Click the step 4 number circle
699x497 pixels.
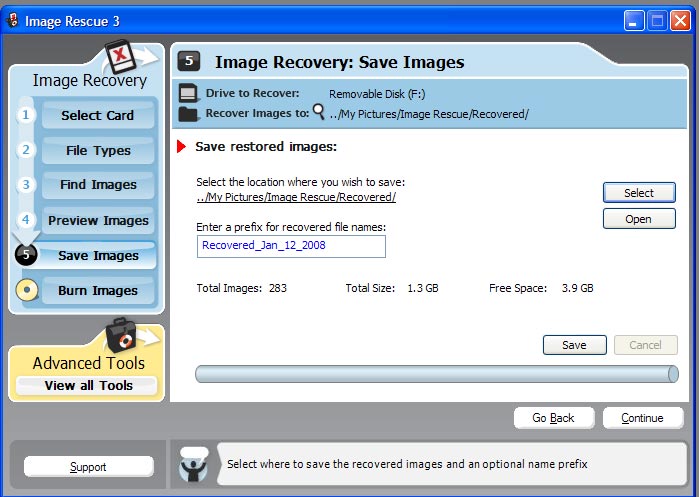pos(25,220)
